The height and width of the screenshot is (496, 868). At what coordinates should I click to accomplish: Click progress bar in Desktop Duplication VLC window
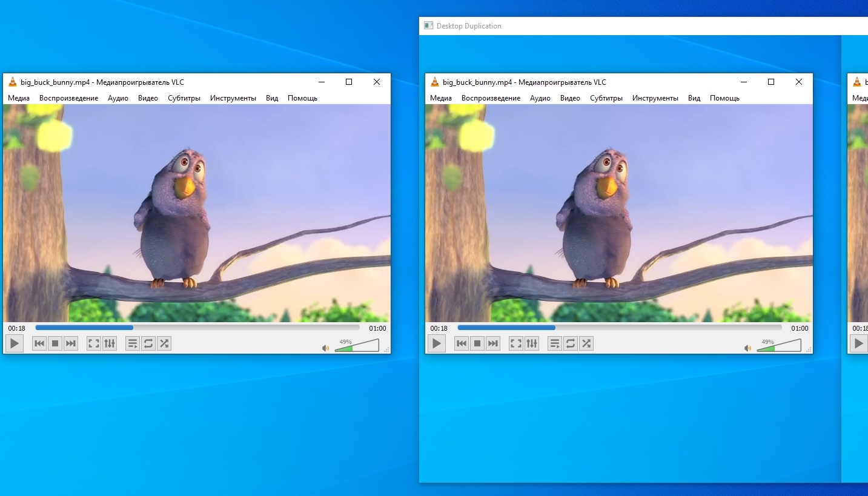[x=620, y=328]
